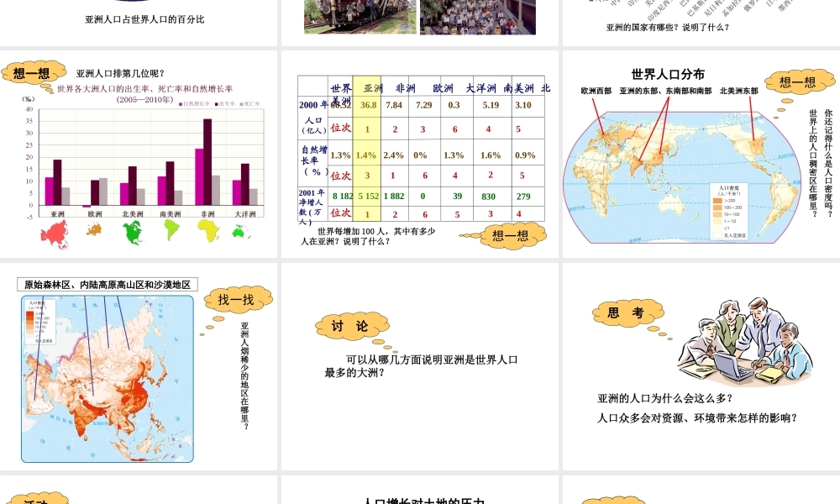Click the 思考 cloud callout

(x=627, y=312)
